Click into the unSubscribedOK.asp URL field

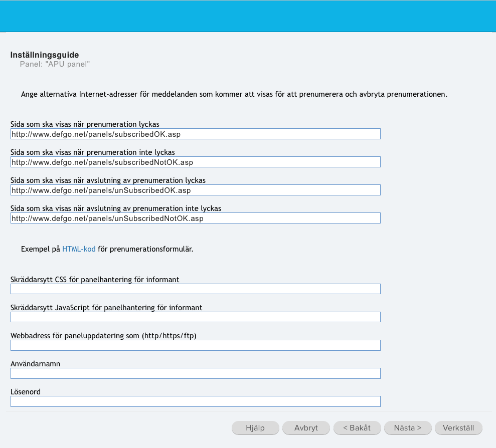[196, 190]
